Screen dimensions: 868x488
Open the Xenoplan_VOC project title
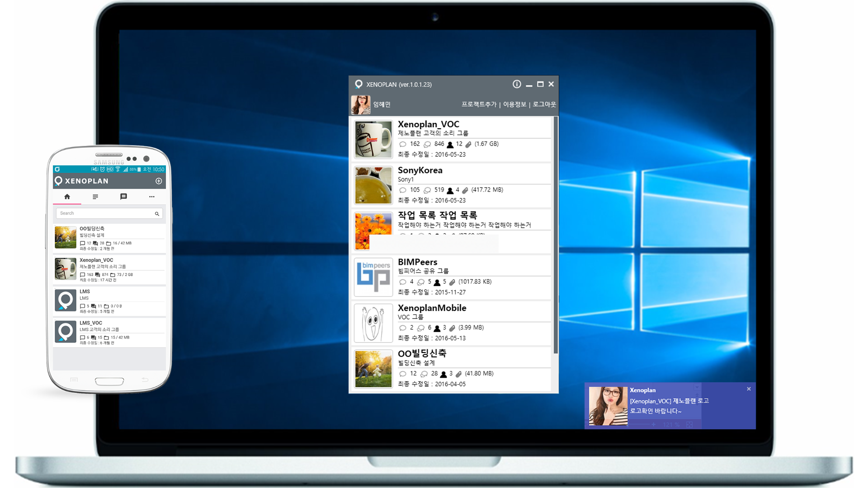(428, 124)
